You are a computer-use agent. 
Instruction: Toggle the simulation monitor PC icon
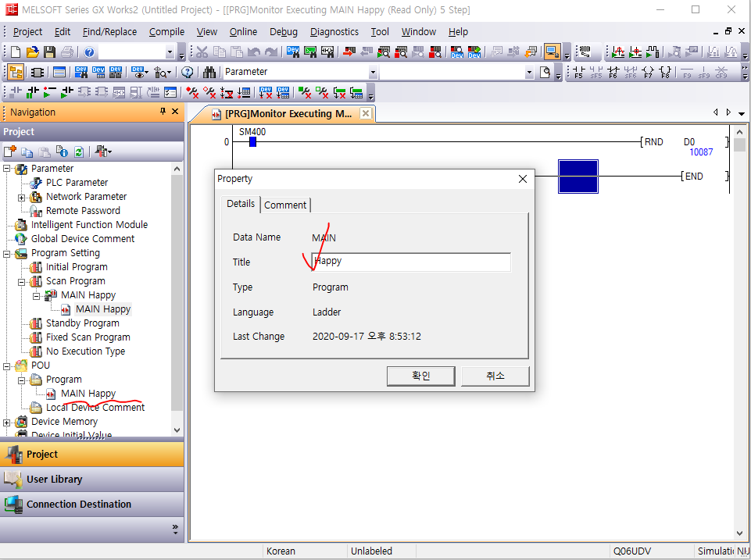(x=553, y=52)
